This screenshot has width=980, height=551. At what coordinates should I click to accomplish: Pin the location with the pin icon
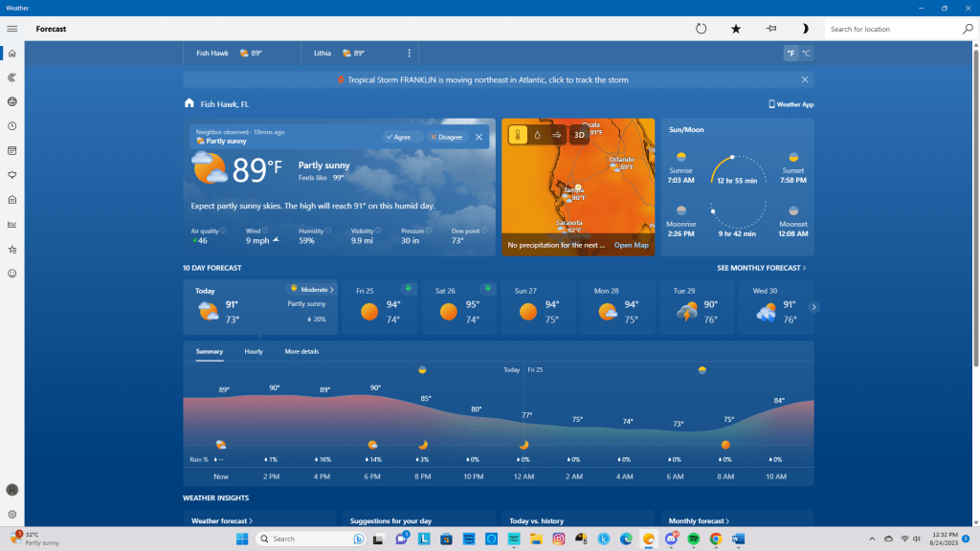point(771,29)
